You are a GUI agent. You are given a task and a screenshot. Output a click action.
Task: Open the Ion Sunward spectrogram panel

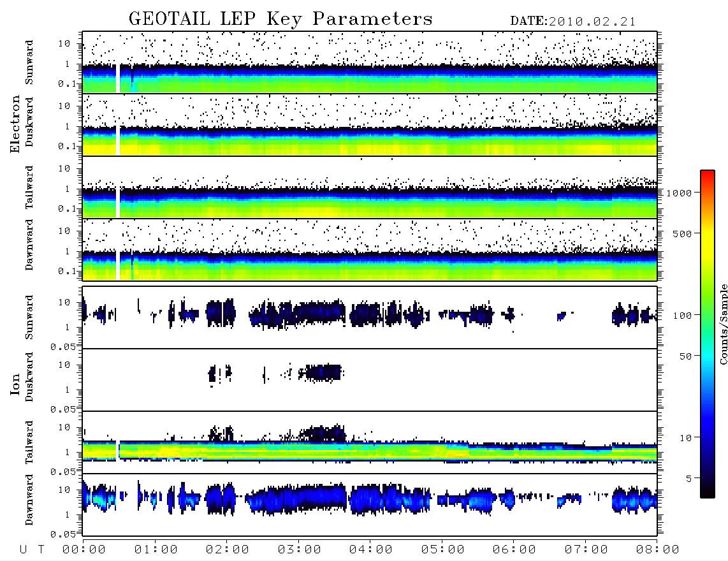(370, 317)
